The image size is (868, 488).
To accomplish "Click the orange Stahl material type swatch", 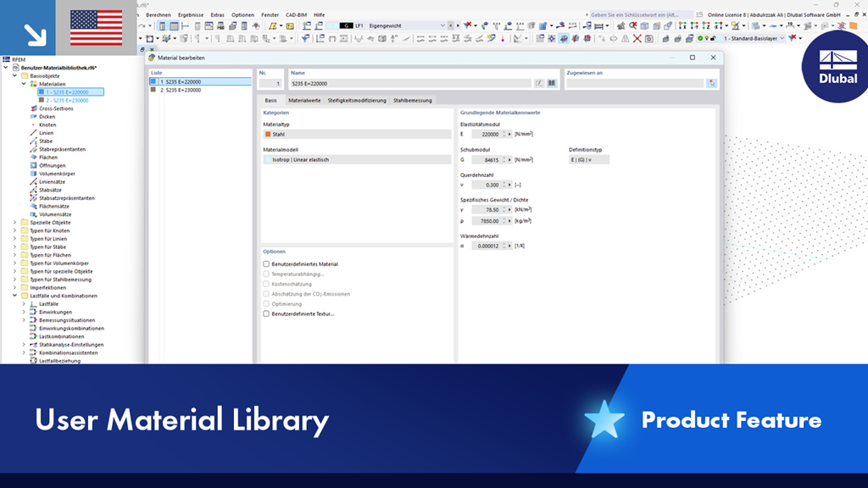I will 268,134.
